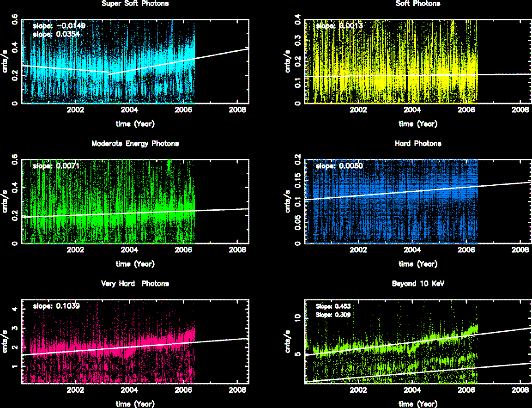Select the Slope 0.309 label
The height and width of the screenshot is (408, 532).
332,315
